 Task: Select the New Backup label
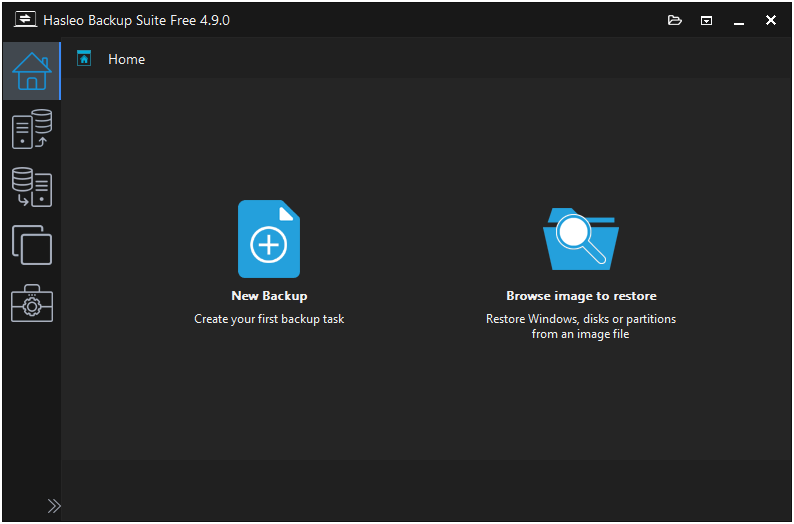(x=269, y=296)
